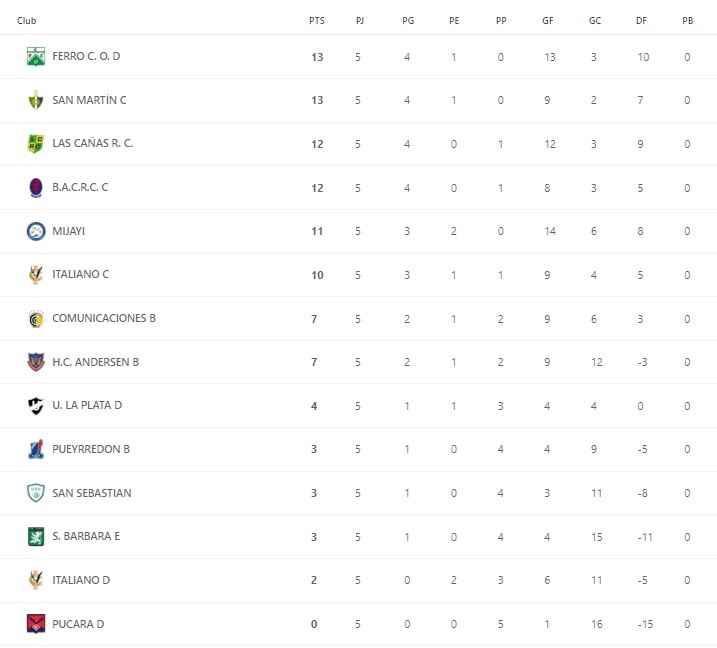Click the B.A.C.R.C. C club crest
The image size is (717, 648).
point(36,187)
